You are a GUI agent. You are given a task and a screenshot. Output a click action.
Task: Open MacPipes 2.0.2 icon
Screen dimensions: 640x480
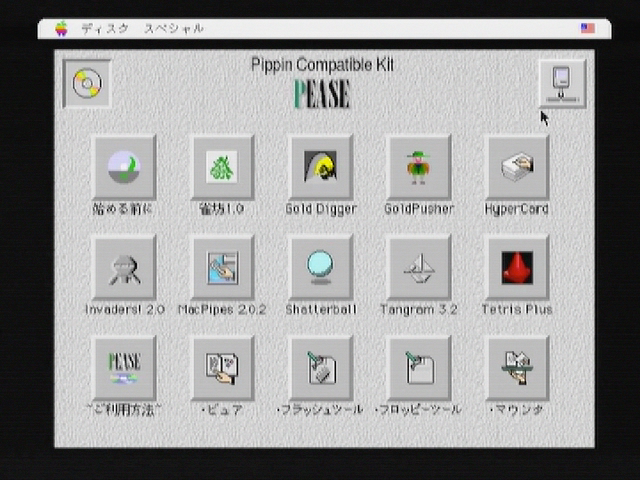pyautogui.click(x=222, y=268)
